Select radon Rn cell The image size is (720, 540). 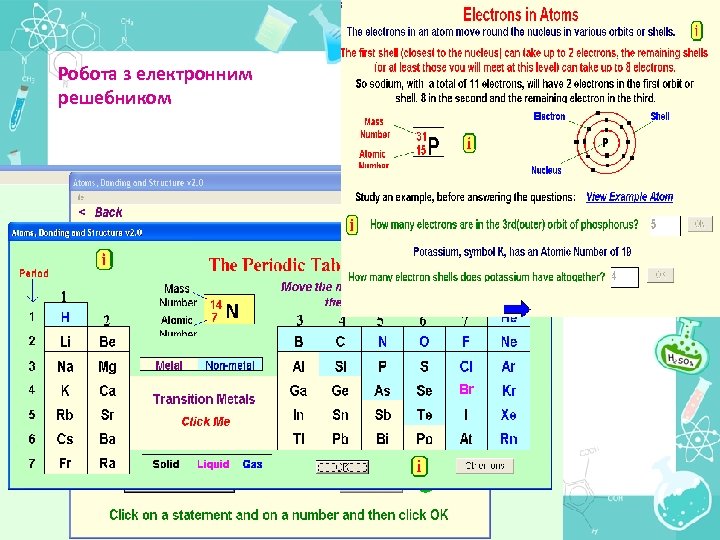pyautogui.click(x=509, y=439)
